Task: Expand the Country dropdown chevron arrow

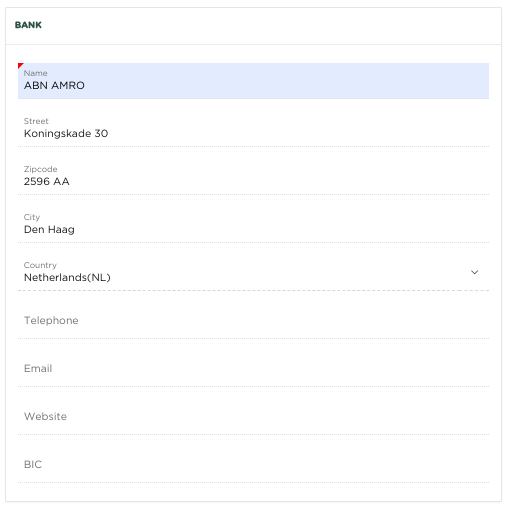Action: 474,272
